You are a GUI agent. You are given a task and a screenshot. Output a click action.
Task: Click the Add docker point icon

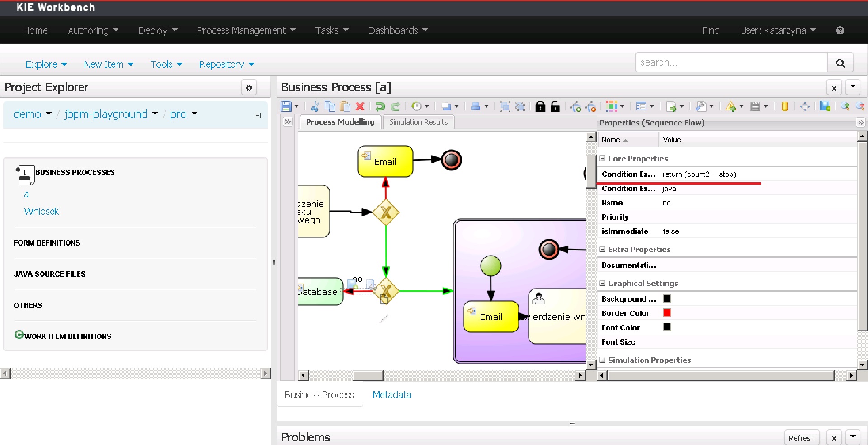(576, 106)
